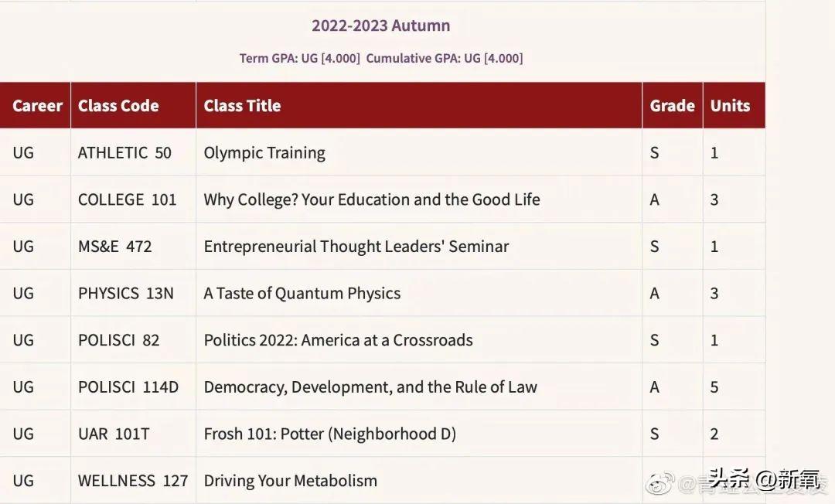Click the ATHLETIC 50 class code
The image size is (835, 504).
coord(124,153)
